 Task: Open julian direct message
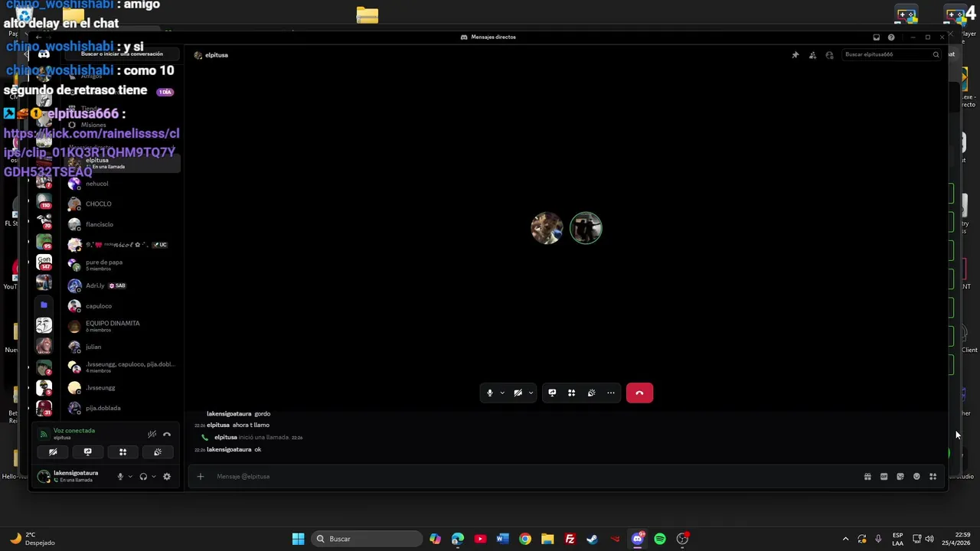[122, 347]
